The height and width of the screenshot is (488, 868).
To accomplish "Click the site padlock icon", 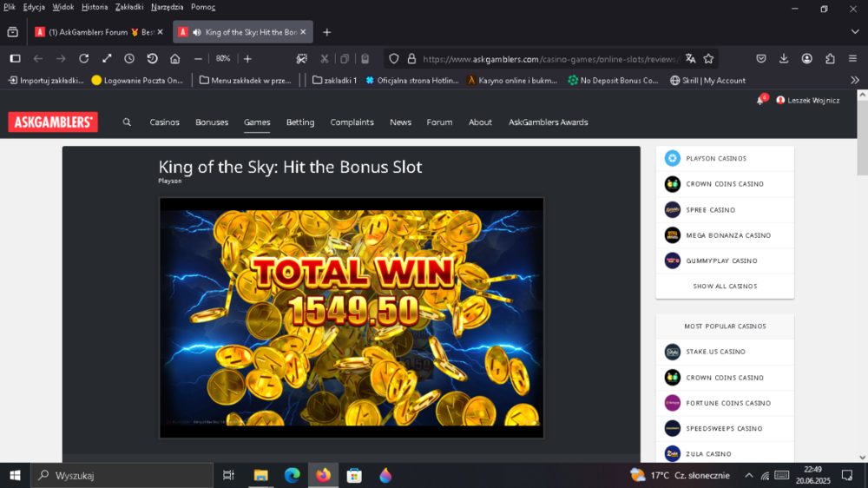I will click(x=411, y=58).
